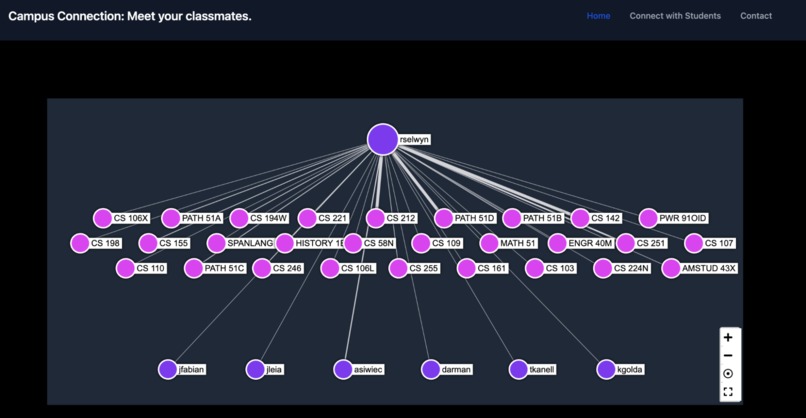
Task: Select the darman student node
Action: click(x=431, y=369)
